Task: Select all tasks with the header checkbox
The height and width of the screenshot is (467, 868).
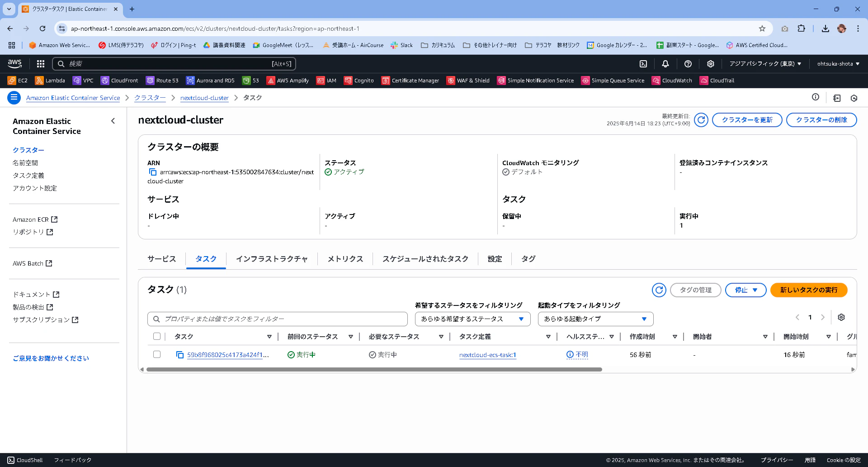Action: [x=157, y=336]
